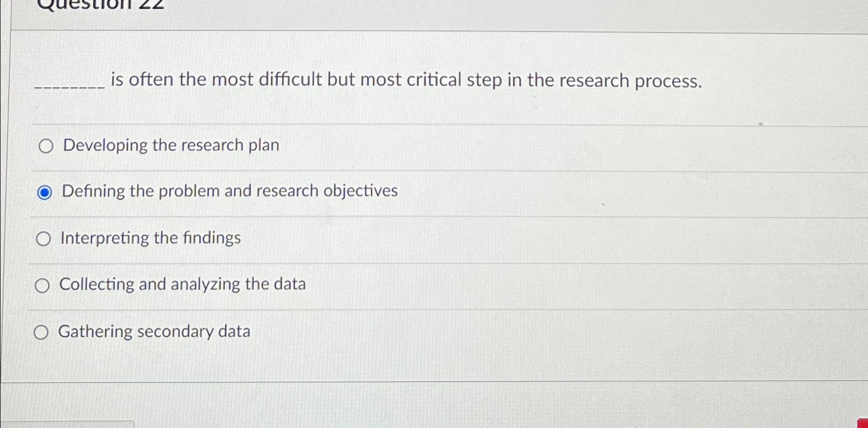Click the "Interpreting the findings" answer text
The height and width of the screenshot is (428, 868).
151,238
